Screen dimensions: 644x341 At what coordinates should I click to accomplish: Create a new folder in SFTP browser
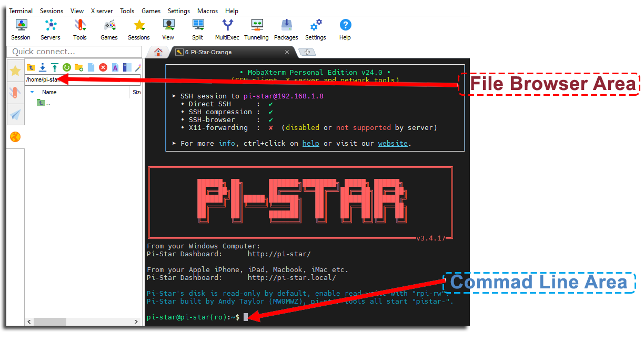coord(79,67)
